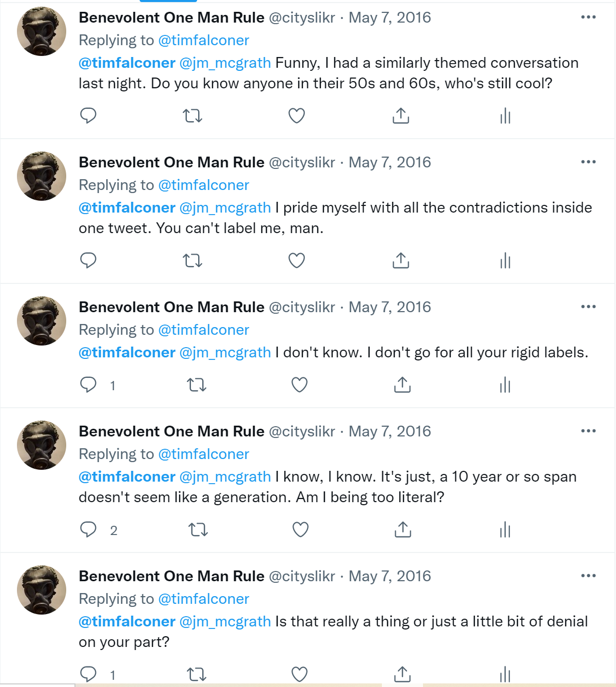The width and height of the screenshot is (616, 687).
Task: Open @timfalconer mention in the first tweet text
Action: tap(127, 63)
